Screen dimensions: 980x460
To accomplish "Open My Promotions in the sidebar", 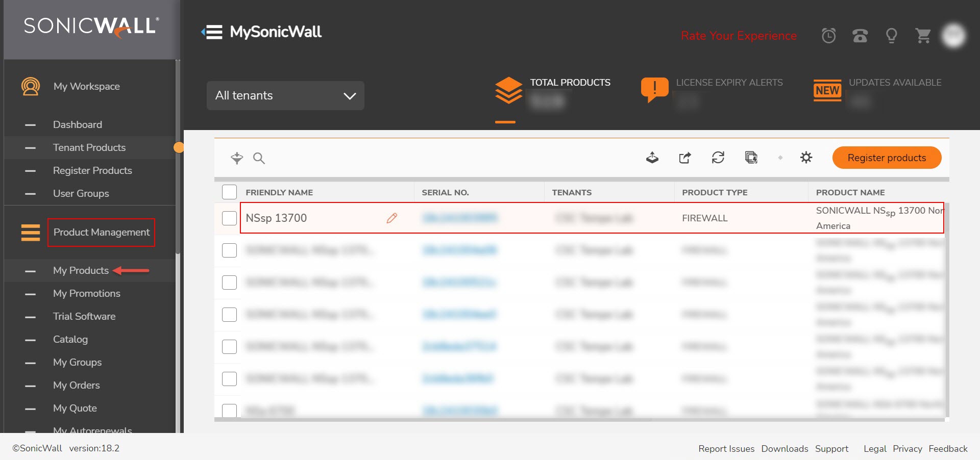I will coord(87,293).
